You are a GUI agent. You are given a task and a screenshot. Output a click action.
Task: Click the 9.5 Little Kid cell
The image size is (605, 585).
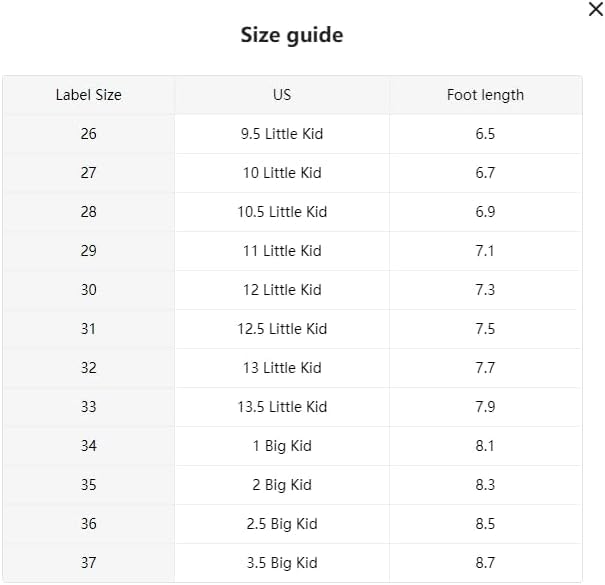(x=282, y=134)
